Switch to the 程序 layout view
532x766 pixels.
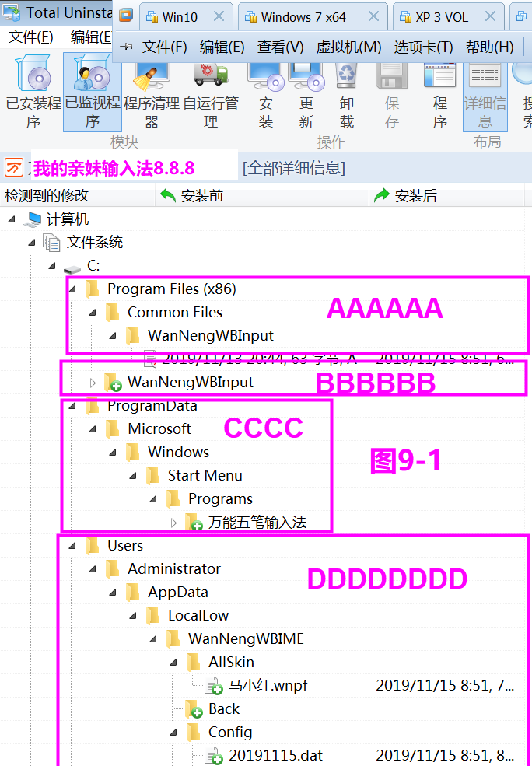tap(439, 93)
